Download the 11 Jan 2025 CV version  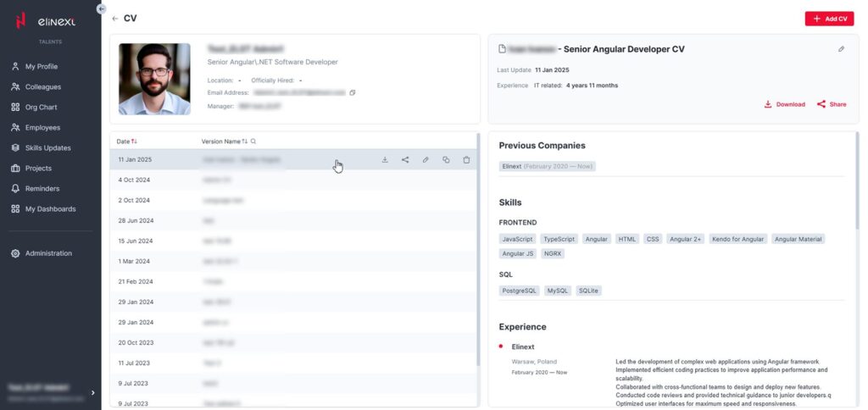coord(385,160)
